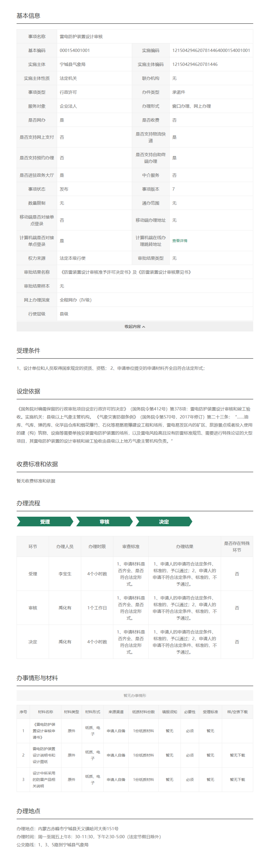Screen dimensions: 259x868
Task: Click the value 行政许可
Action: [x=68, y=92]
